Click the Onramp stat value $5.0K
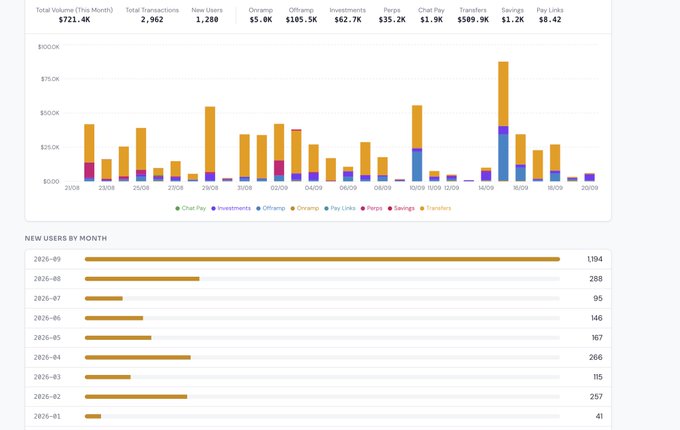The image size is (680, 430). pyautogui.click(x=261, y=20)
